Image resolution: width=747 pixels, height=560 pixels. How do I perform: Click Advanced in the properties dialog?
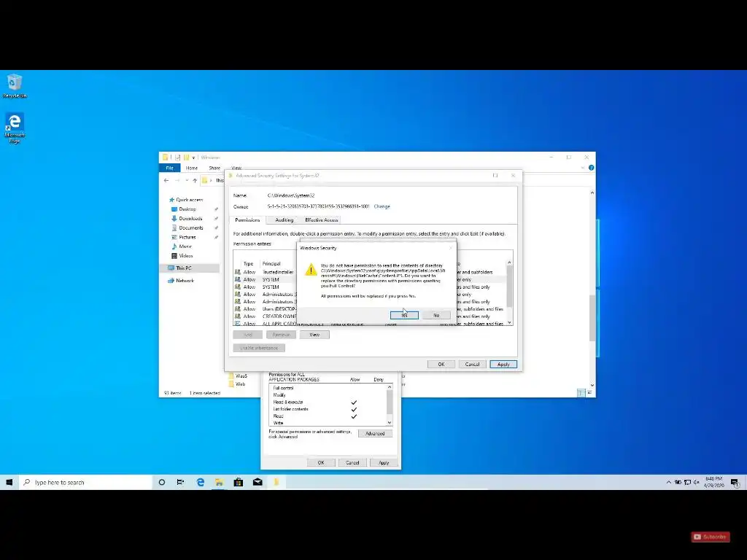tap(375, 434)
